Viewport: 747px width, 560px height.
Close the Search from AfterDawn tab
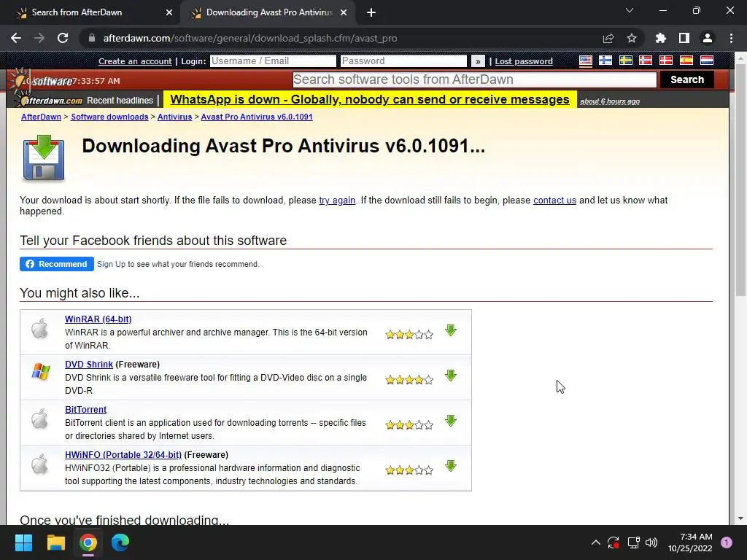(169, 12)
